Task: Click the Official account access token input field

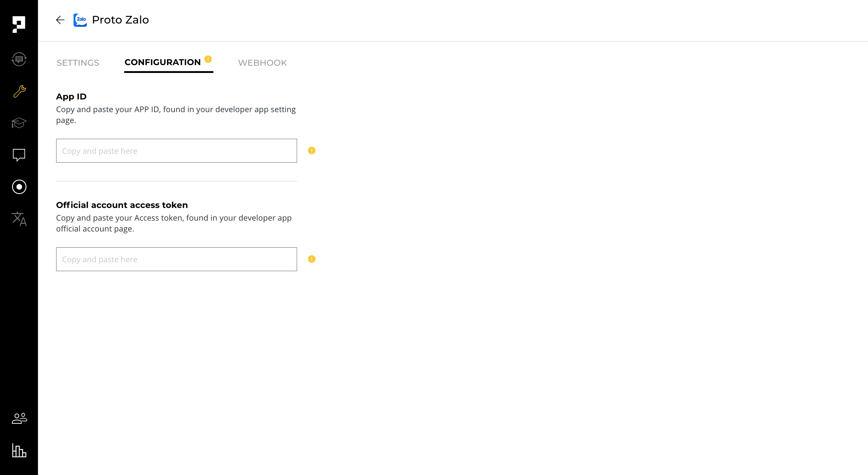Action: point(177,259)
